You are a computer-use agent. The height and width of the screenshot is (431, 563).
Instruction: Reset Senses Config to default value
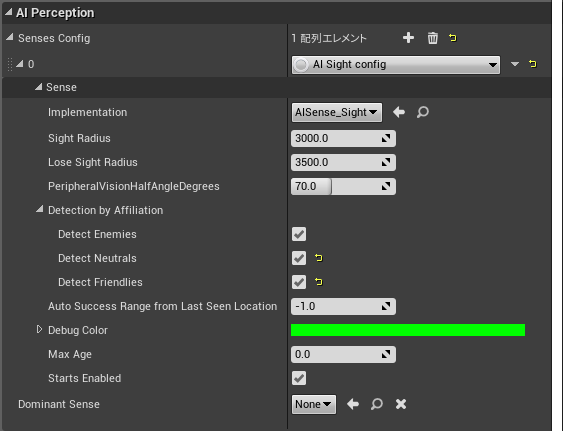coord(453,38)
